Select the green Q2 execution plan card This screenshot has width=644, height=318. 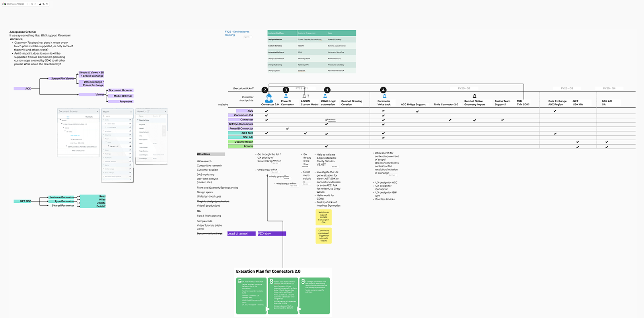(283, 296)
